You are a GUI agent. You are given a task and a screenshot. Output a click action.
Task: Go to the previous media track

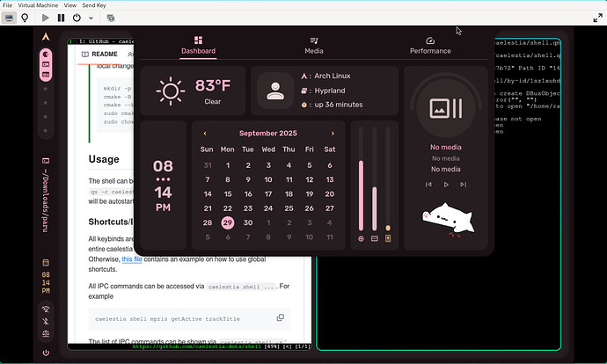428,185
